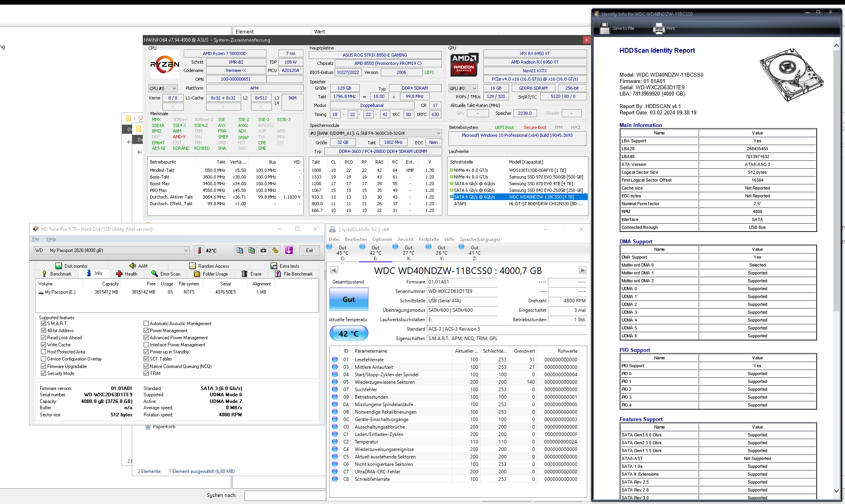Click the Print icon in HDDScan report

pos(659,28)
